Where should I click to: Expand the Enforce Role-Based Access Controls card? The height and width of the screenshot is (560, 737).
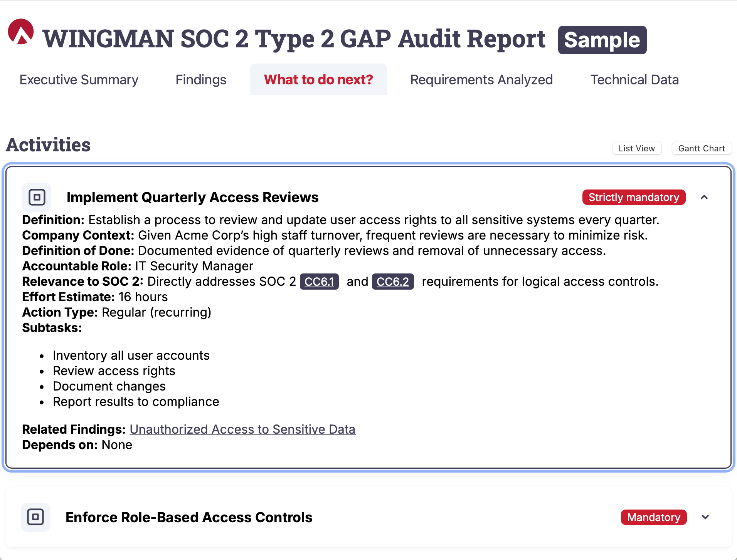click(705, 517)
